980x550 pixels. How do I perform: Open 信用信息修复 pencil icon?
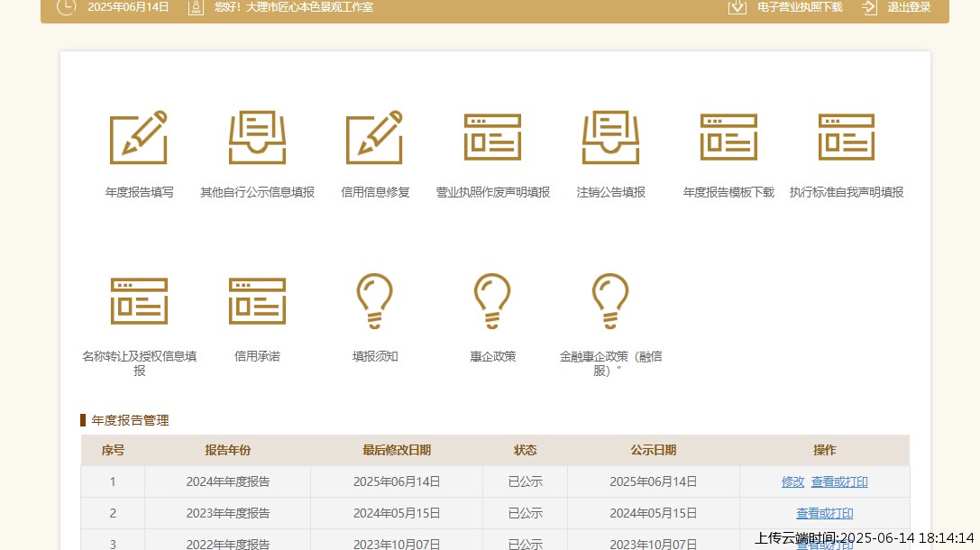pos(375,137)
